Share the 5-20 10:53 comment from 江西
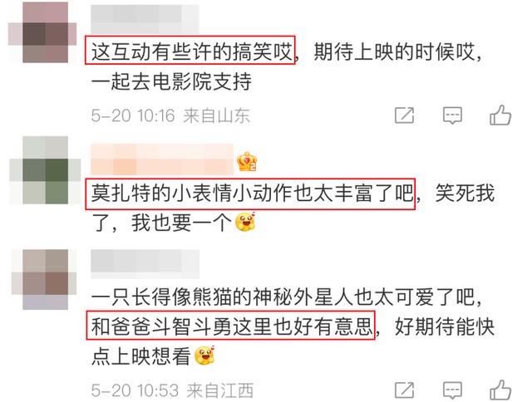The image size is (532, 402). (405, 390)
